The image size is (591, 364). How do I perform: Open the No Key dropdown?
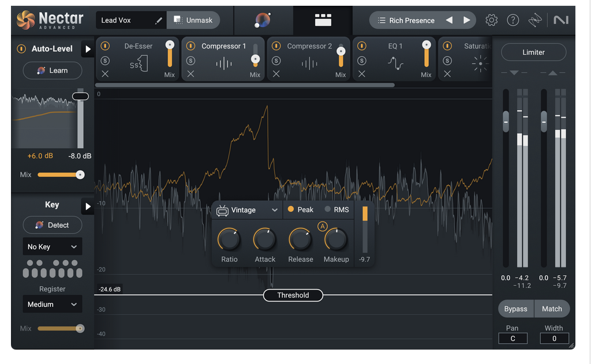53,247
